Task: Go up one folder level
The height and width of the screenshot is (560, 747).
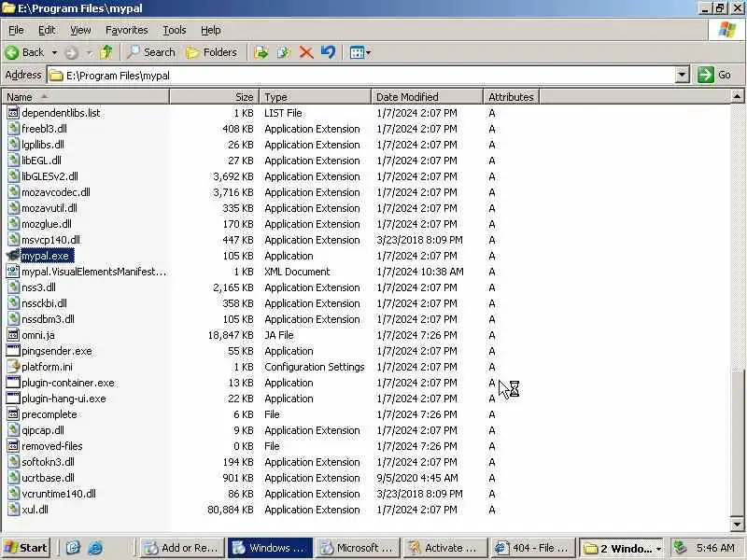Action: [x=106, y=52]
